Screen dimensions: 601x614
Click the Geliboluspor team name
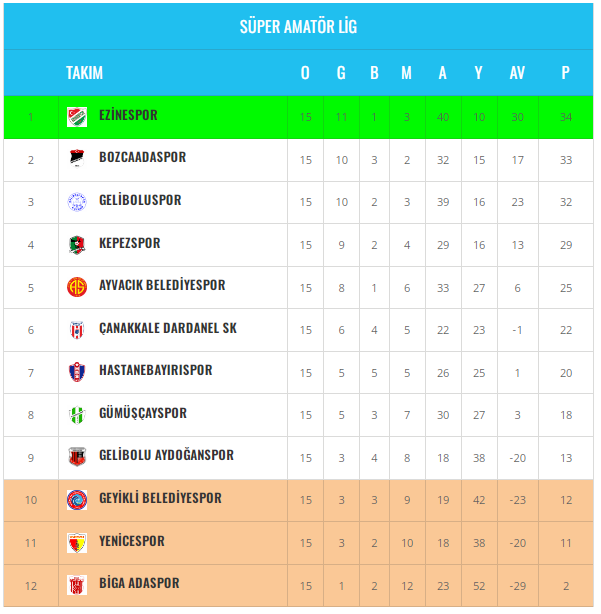coord(140,201)
